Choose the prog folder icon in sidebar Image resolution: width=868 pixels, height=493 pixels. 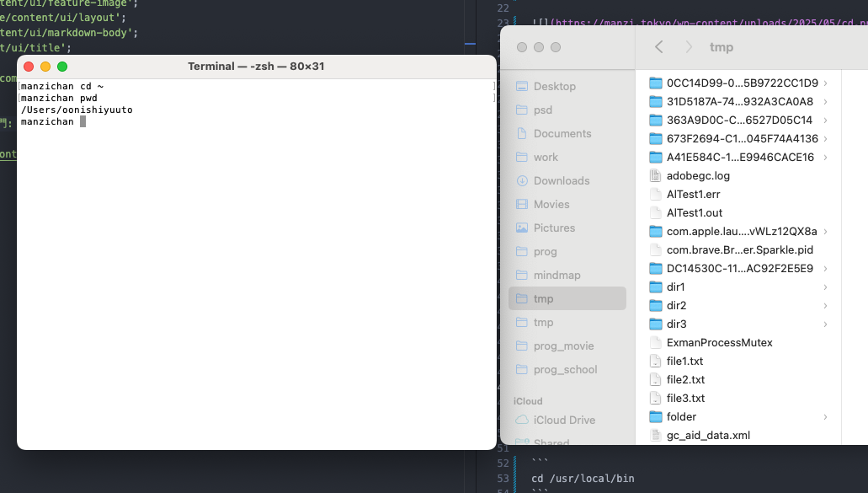click(x=521, y=251)
